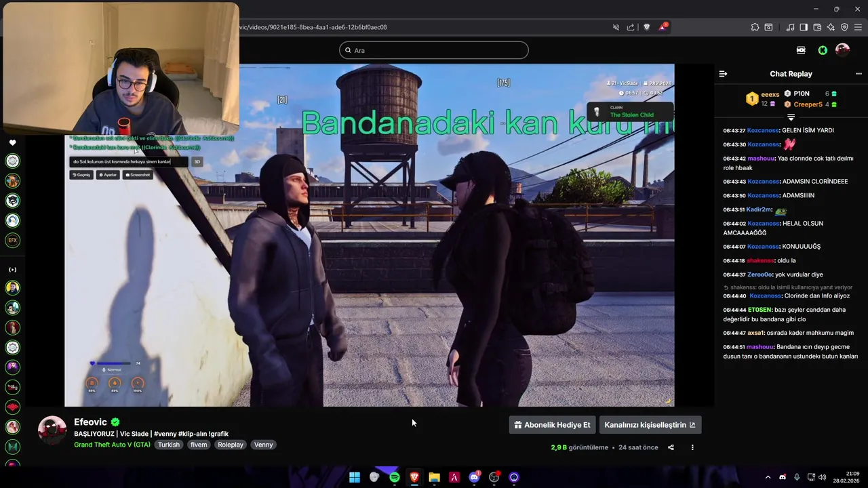Expand the system tray hidden icons chevron

[768, 477]
